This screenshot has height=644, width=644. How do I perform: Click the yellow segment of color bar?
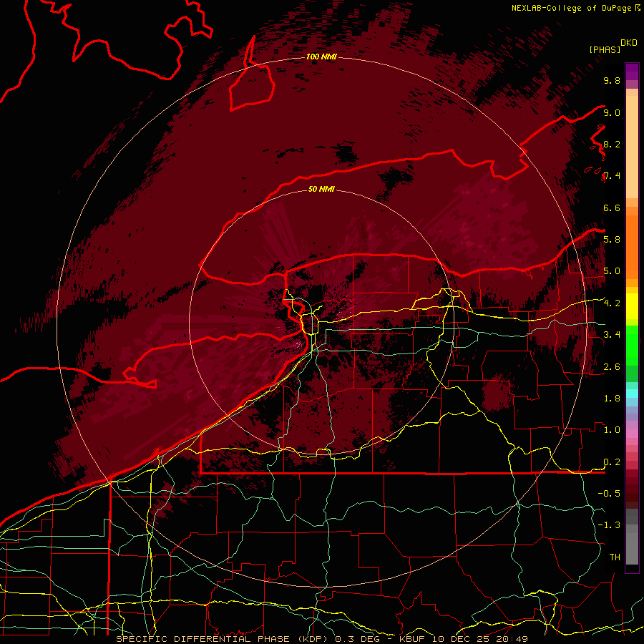(632, 306)
